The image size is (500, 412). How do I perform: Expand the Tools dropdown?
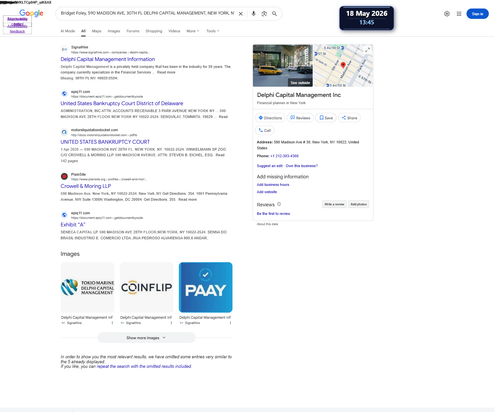pyautogui.click(x=213, y=31)
